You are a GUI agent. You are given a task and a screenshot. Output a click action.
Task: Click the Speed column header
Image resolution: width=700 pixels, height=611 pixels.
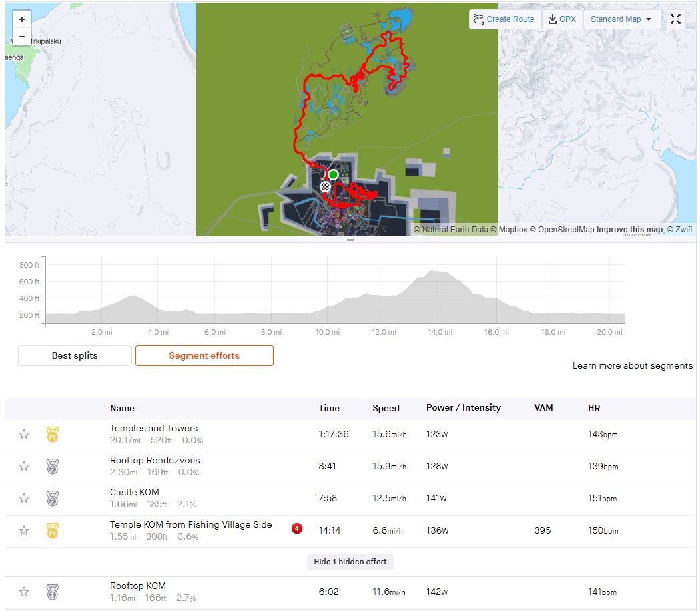(x=386, y=408)
